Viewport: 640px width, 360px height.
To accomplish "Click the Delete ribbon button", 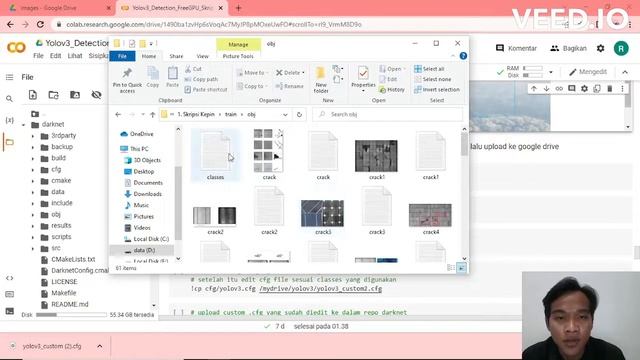I will click(x=290, y=73).
